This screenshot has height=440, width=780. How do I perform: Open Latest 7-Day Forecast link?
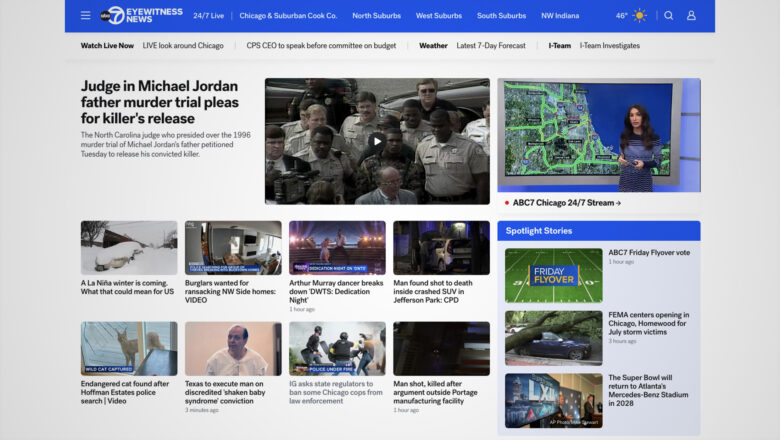tap(491, 45)
